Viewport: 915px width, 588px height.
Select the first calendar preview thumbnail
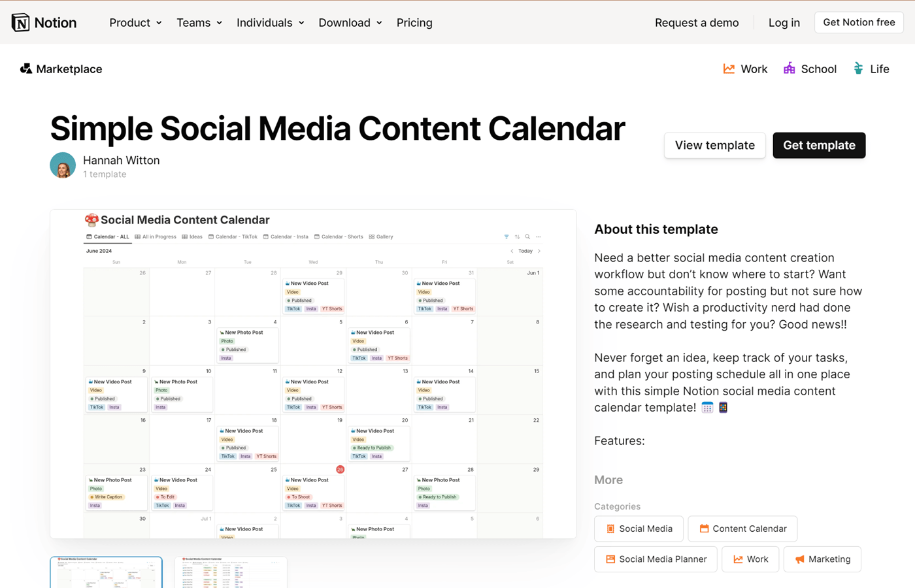(107, 572)
